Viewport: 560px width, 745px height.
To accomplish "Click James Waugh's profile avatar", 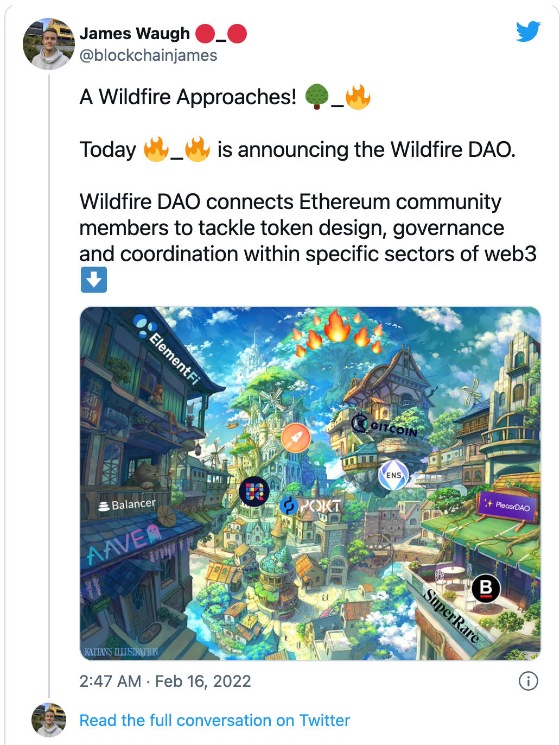I will 48,44.
